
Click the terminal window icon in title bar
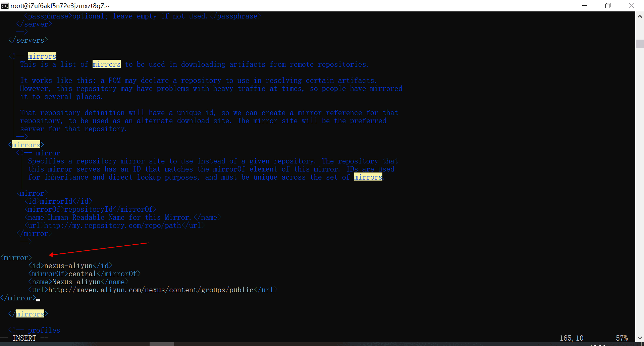click(x=4, y=6)
